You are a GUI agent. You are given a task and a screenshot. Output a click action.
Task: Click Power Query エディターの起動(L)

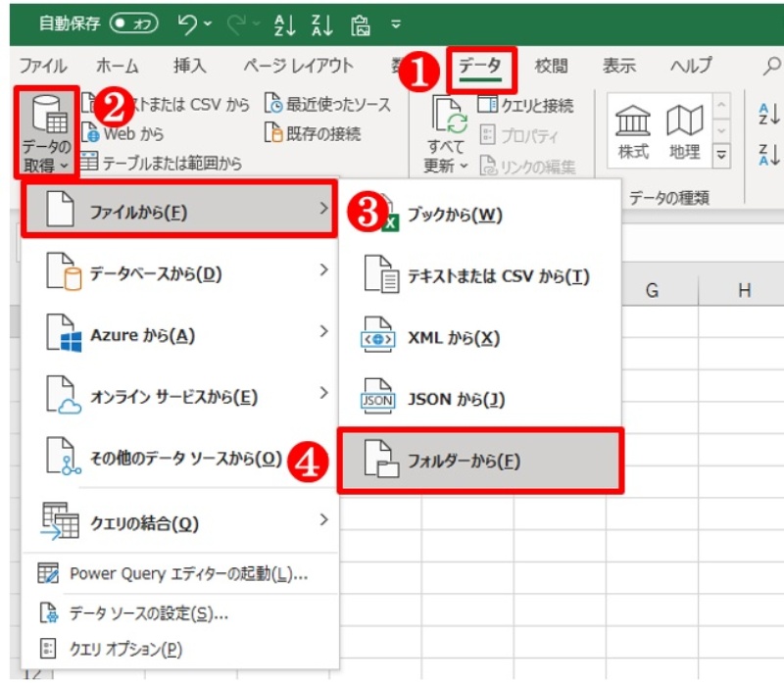[x=180, y=574]
